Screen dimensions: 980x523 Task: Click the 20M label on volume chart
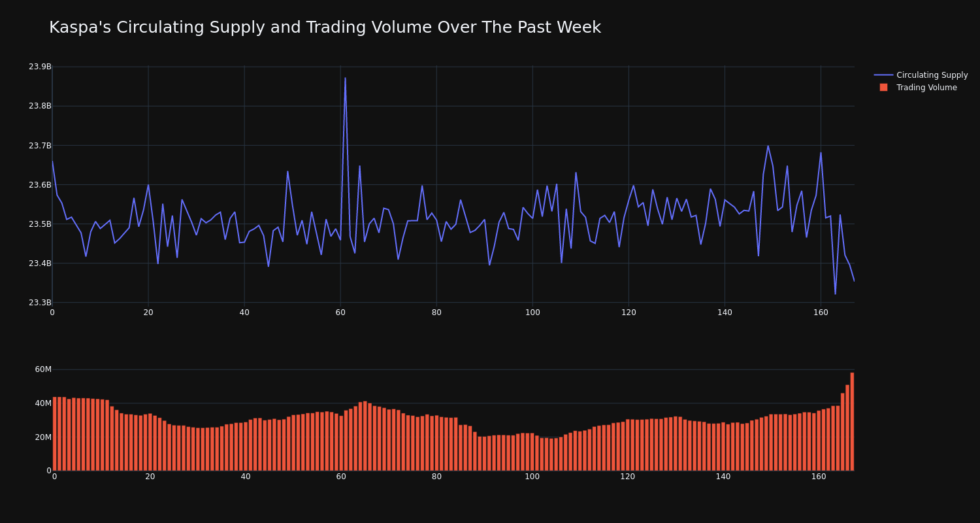pyautogui.click(x=43, y=437)
